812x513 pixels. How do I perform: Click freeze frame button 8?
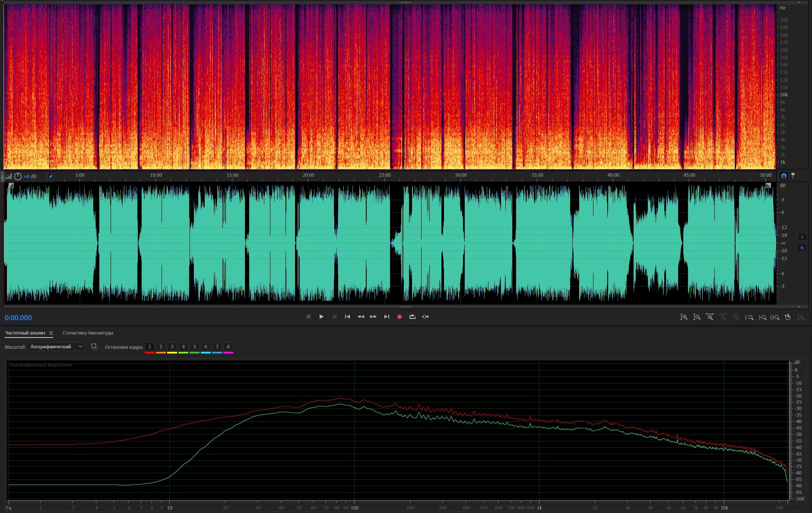(x=228, y=347)
